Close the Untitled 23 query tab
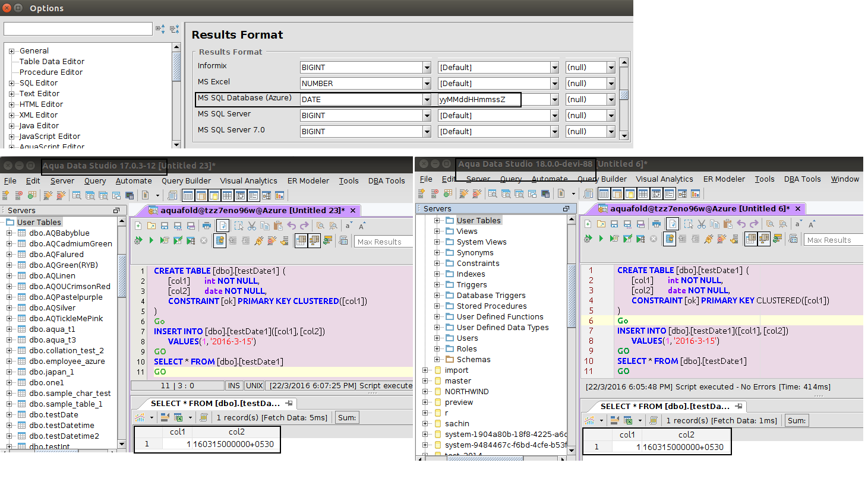 click(x=353, y=210)
